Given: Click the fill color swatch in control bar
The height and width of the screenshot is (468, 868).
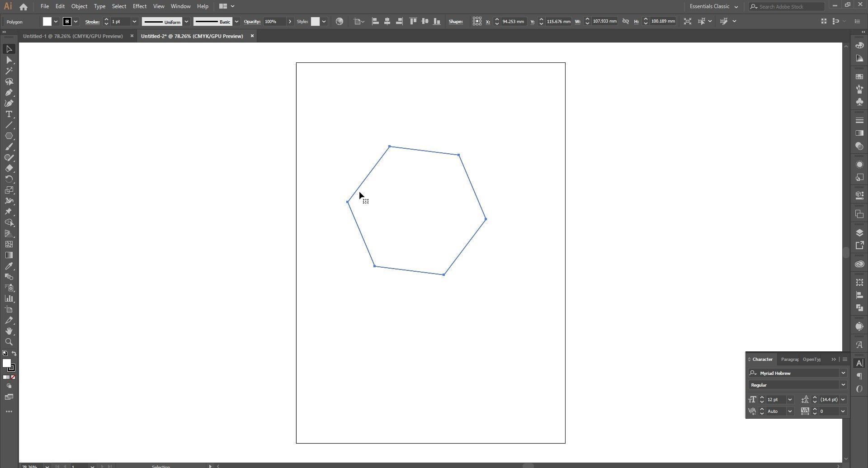Looking at the screenshot, I should (x=47, y=22).
